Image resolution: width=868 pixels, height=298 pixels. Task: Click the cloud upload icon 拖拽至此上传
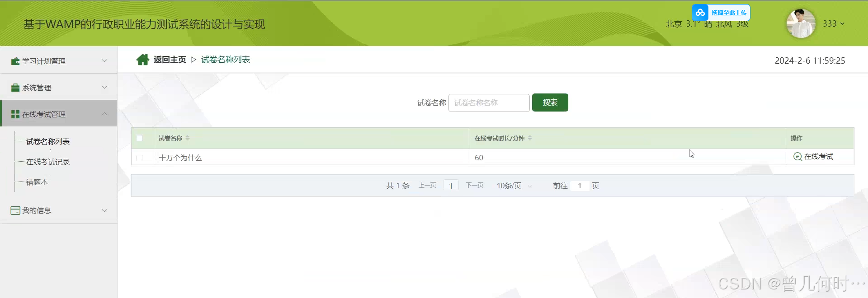point(700,13)
